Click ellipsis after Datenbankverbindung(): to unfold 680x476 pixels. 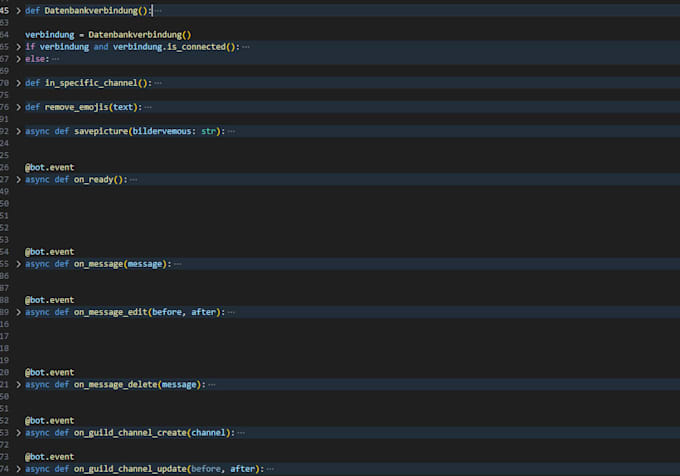(x=158, y=11)
